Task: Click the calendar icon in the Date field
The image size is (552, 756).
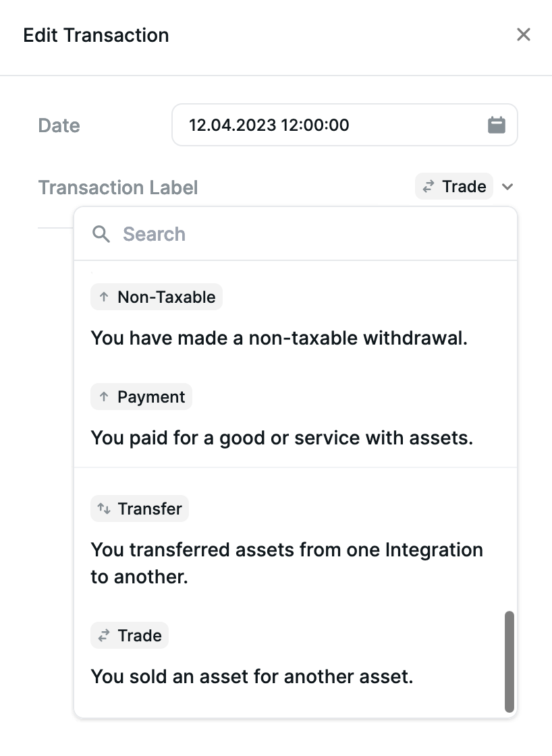Action: (497, 125)
